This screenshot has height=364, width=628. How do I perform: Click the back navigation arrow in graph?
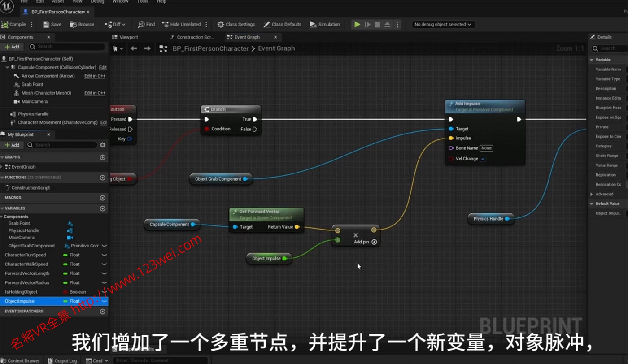point(134,48)
